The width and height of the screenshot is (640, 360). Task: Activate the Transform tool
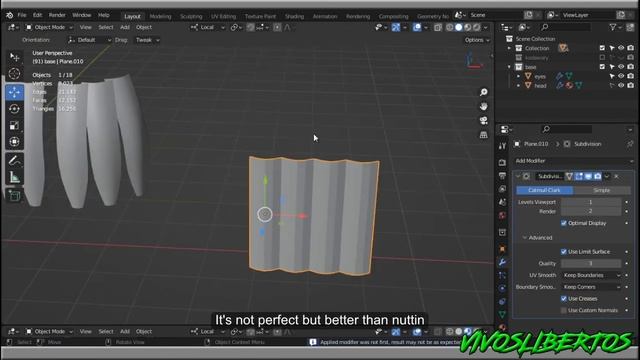click(x=15, y=142)
